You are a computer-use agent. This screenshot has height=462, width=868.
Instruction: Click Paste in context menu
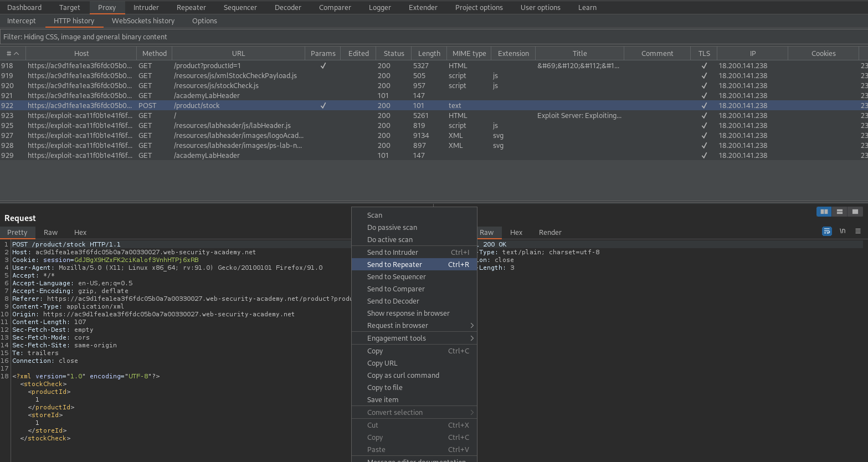414,449
